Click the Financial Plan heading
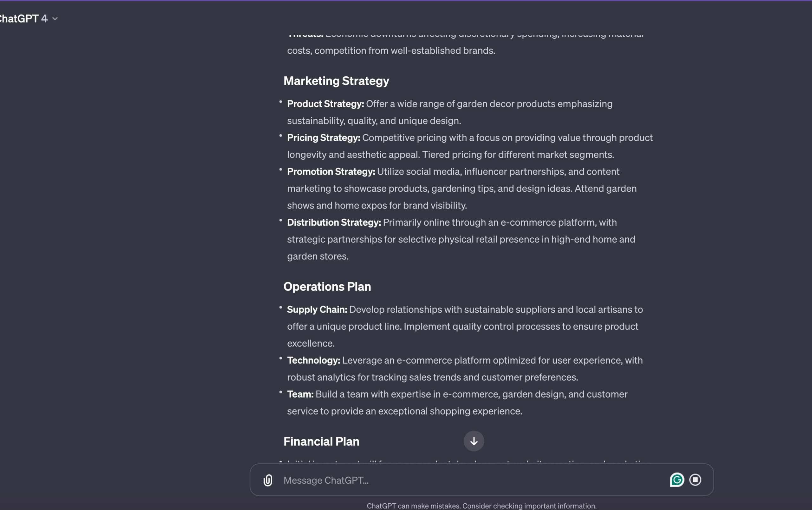 (321, 441)
